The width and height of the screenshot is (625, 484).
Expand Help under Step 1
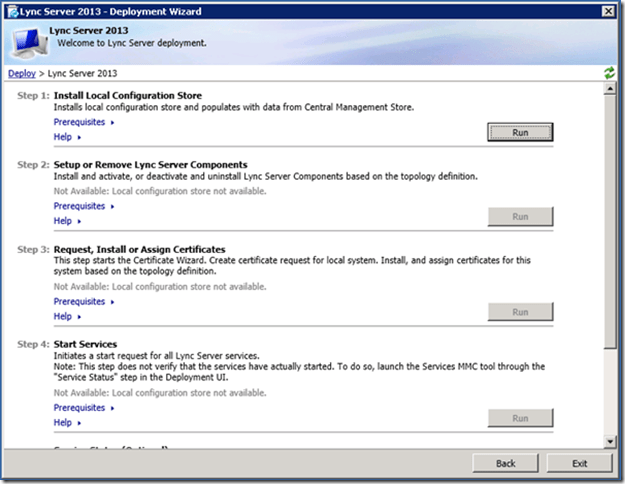click(x=65, y=137)
